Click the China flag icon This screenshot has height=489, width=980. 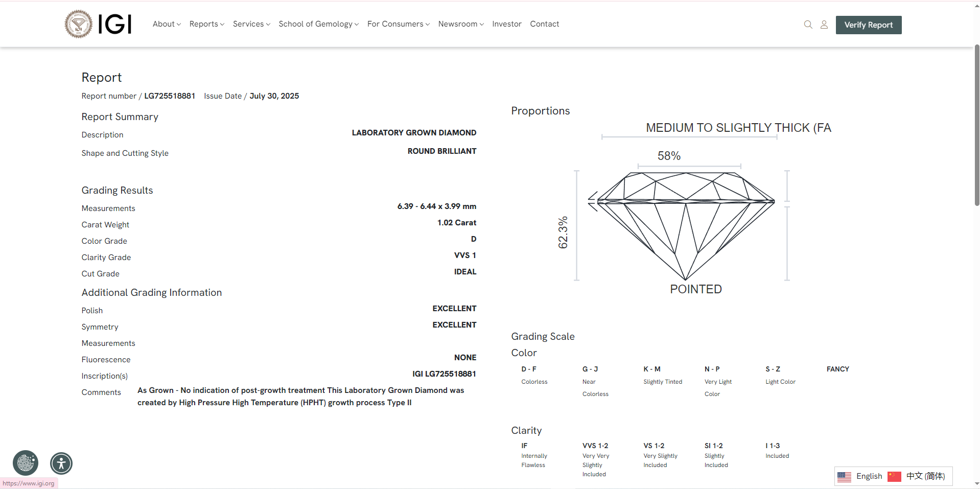point(894,476)
